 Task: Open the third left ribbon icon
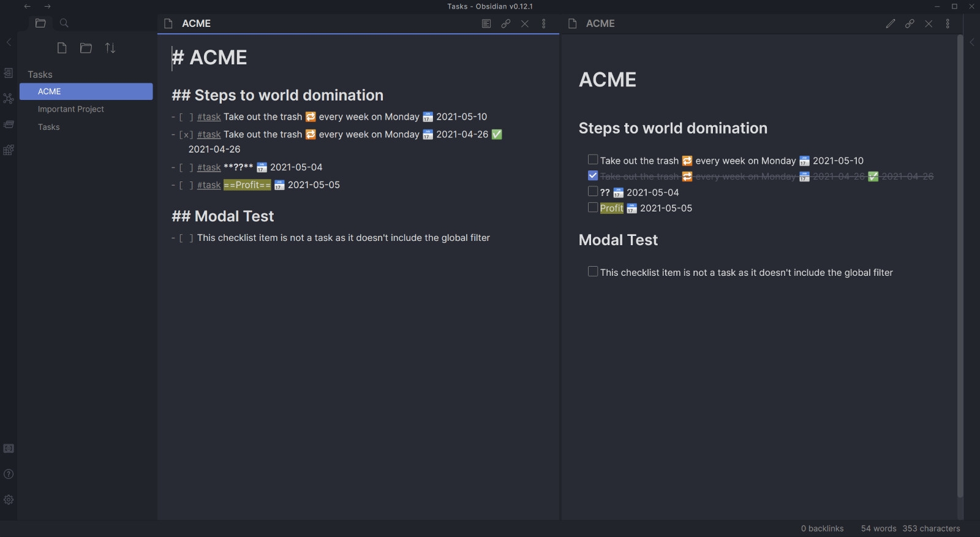coord(9,124)
